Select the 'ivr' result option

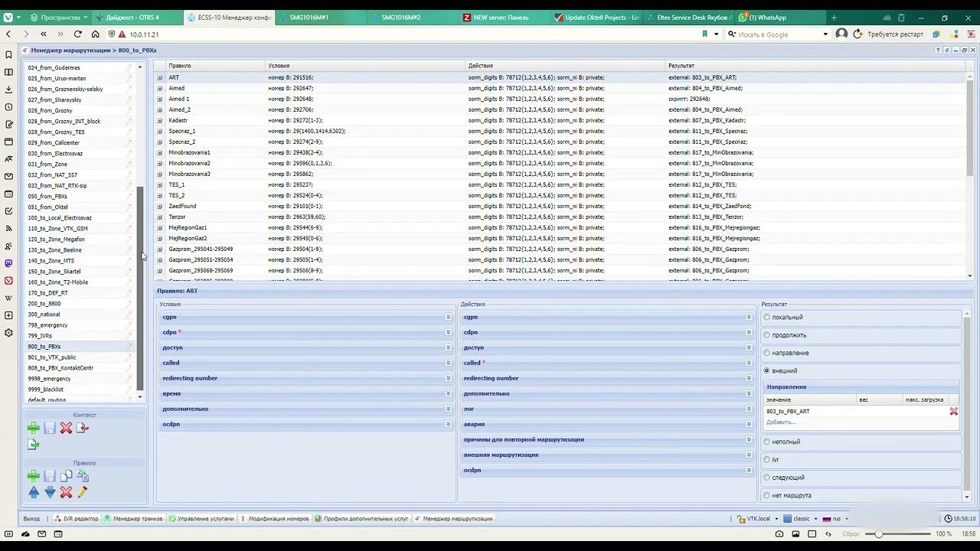(x=766, y=460)
